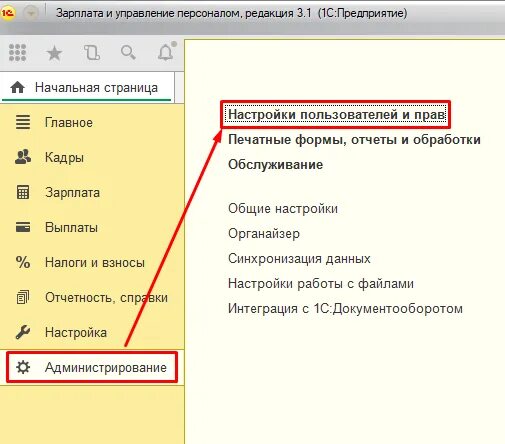The width and height of the screenshot is (505, 444).
Task: Click the home icon of Начальная страница
Action: (17, 88)
